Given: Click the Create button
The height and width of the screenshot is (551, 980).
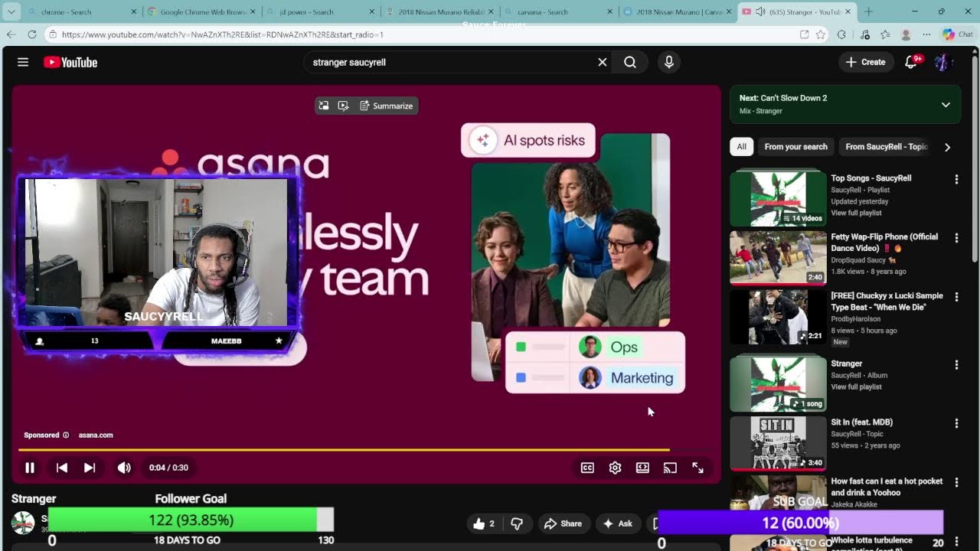Looking at the screenshot, I should [865, 62].
